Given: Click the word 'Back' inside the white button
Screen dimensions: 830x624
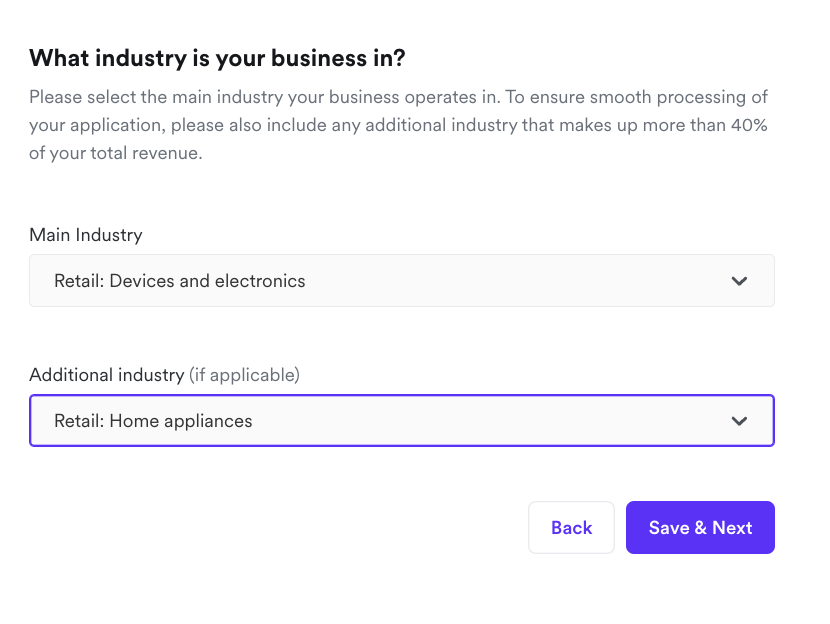Looking at the screenshot, I should [571, 528].
